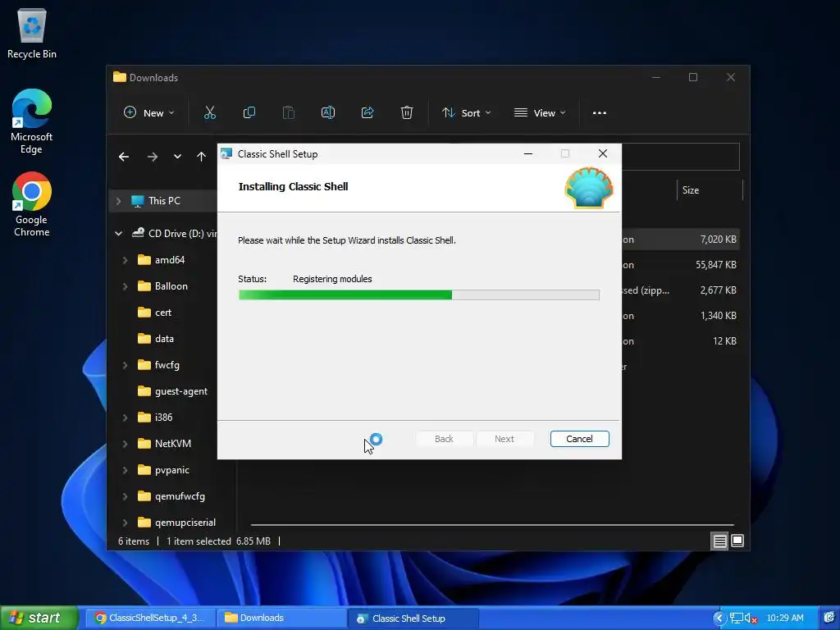Image resolution: width=840 pixels, height=630 pixels.
Task: Select the guest-agent folder in tree
Action: 172,391
